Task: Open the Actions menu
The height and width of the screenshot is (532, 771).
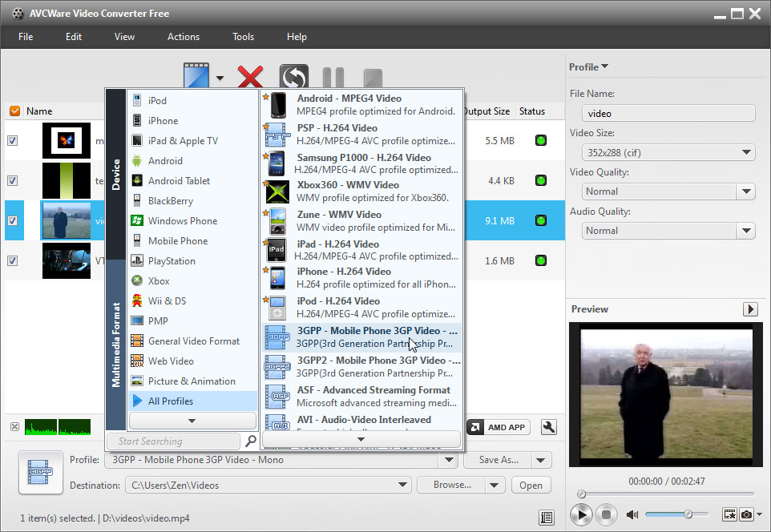Action: pos(184,37)
